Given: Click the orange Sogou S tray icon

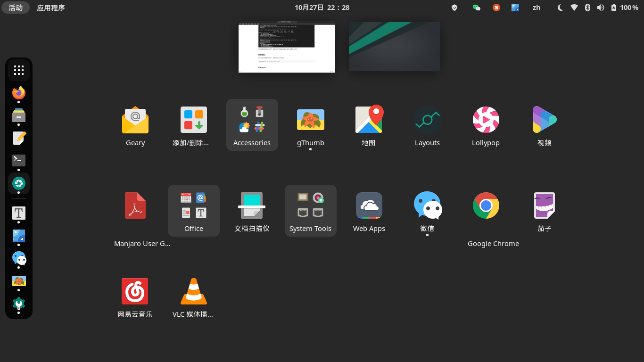Looking at the screenshot, I should click(x=496, y=8).
